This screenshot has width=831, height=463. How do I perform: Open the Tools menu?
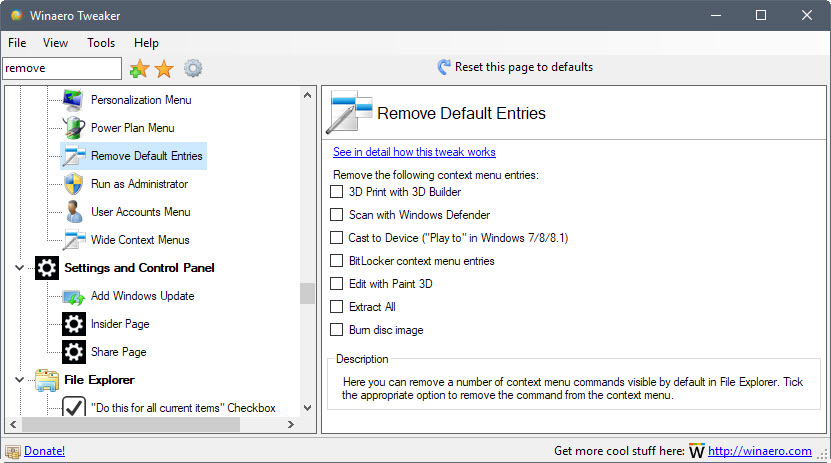[101, 43]
